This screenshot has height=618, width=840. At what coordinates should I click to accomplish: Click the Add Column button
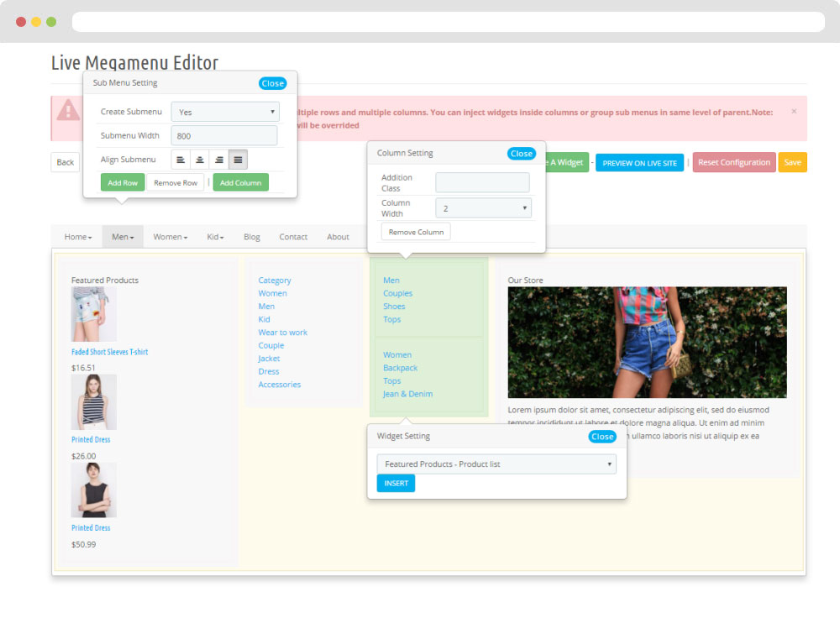(x=240, y=182)
